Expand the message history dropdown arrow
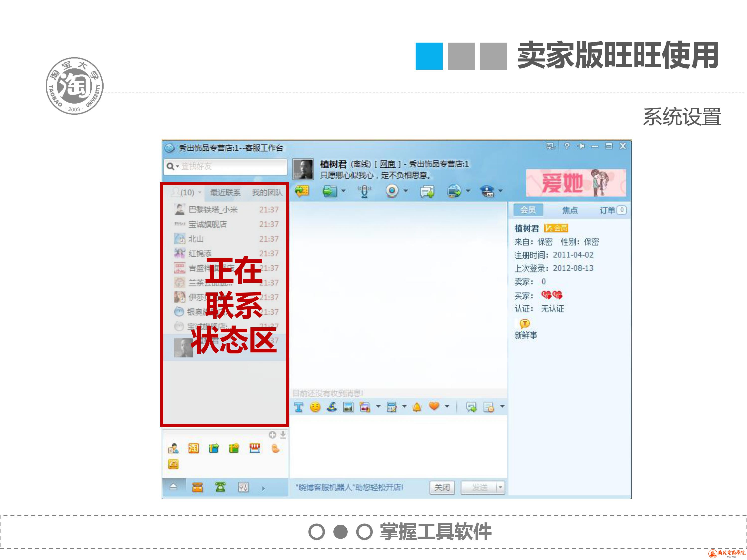The image size is (747, 560). click(502, 406)
